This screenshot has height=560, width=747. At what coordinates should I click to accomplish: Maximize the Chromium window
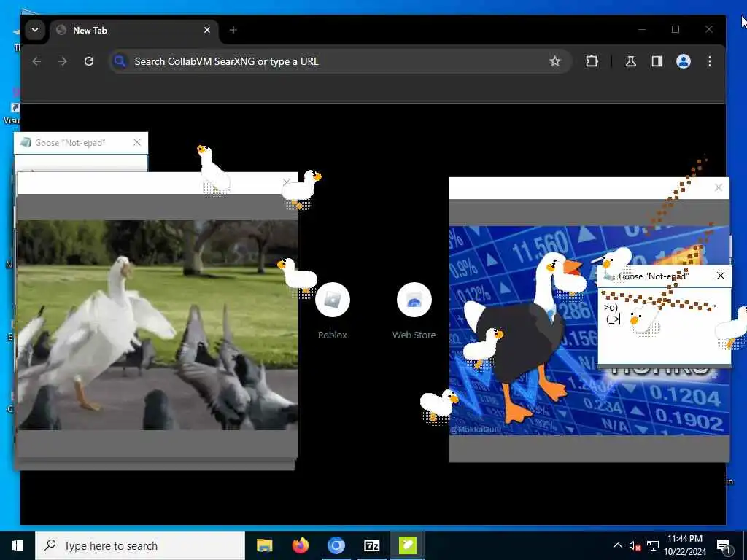pyautogui.click(x=675, y=29)
